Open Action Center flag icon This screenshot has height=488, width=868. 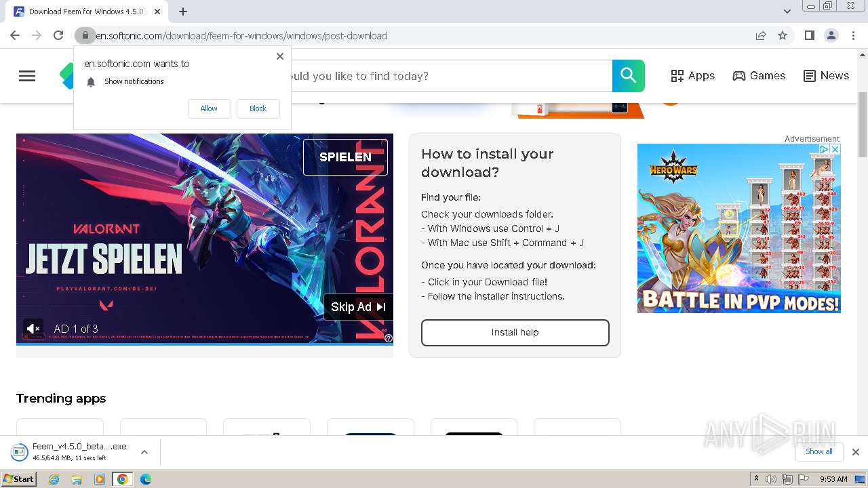[x=804, y=479]
